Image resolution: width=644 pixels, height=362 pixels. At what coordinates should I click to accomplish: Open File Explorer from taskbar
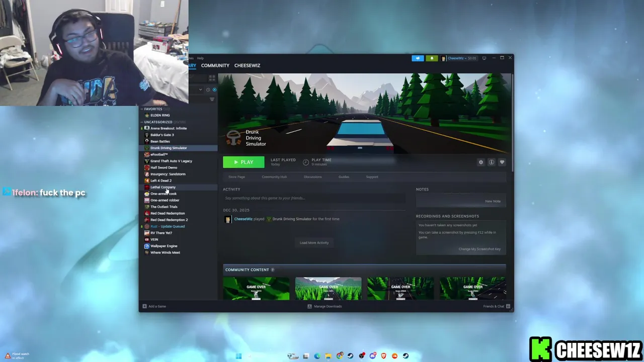pyautogui.click(x=328, y=356)
